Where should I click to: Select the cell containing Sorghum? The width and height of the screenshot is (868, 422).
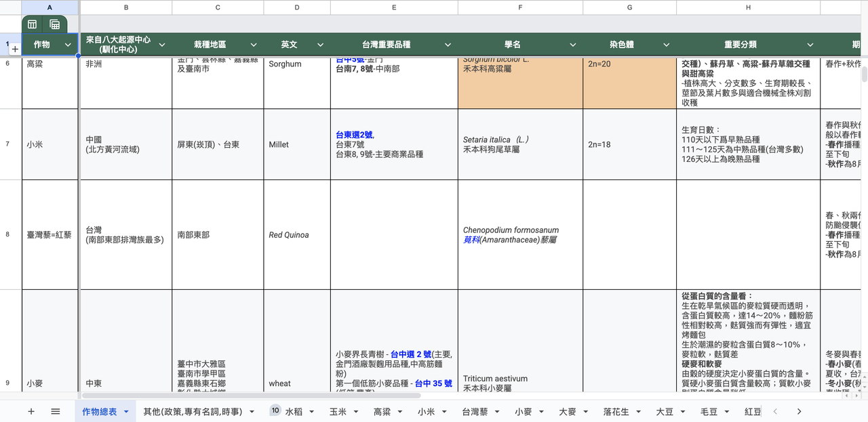(x=297, y=82)
